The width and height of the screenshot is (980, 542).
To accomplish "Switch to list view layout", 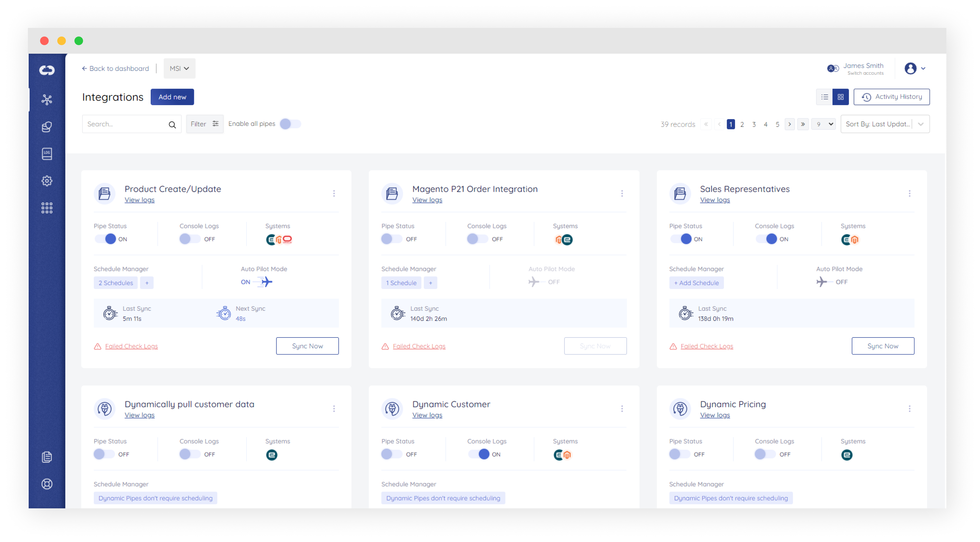I will pos(824,97).
